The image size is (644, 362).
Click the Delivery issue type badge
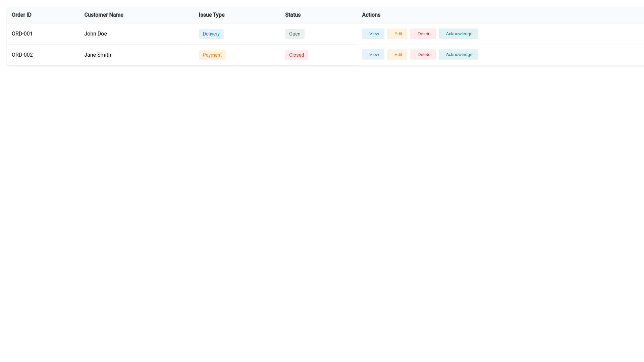tap(211, 34)
